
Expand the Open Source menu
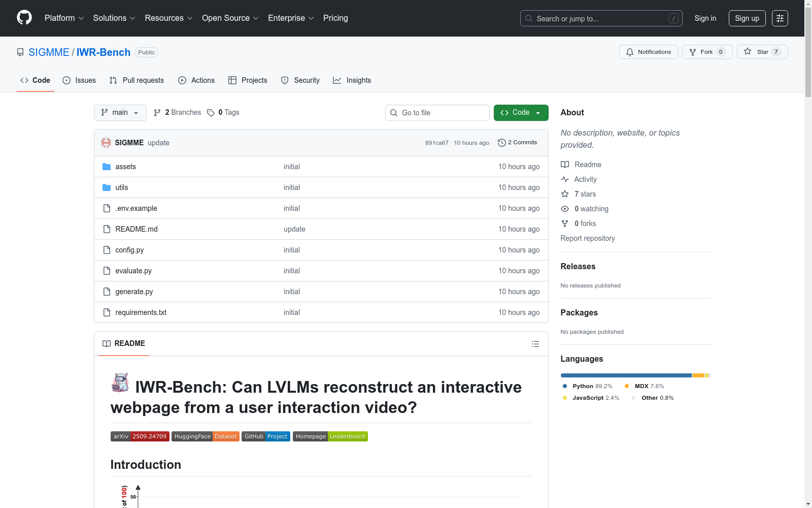pyautogui.click(x=230, y=18)
